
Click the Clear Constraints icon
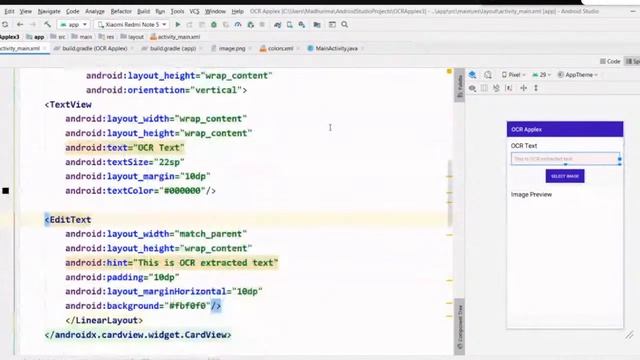(496, 88)
